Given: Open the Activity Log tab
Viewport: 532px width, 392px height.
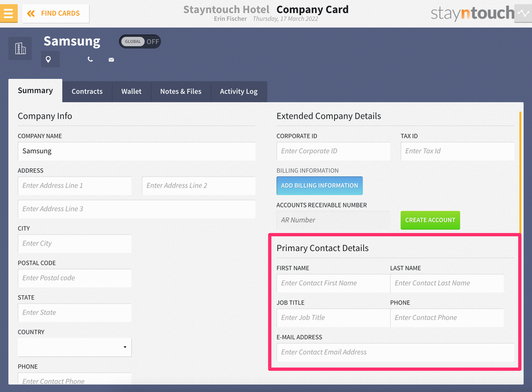Looking at the screenshot, I should coord(239,91).
